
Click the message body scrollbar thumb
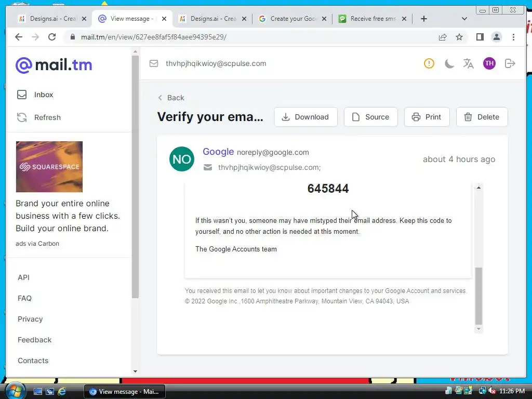[478, 296]
